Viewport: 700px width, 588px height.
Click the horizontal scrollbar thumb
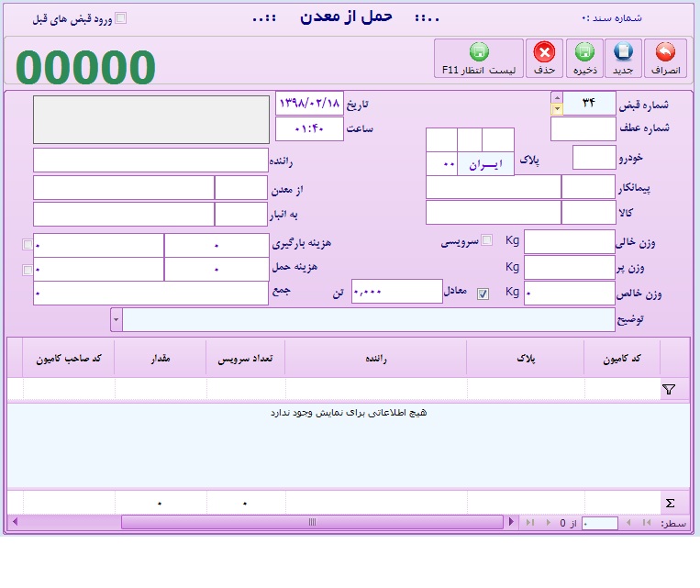pyautogui.click(x=312, y=522)
